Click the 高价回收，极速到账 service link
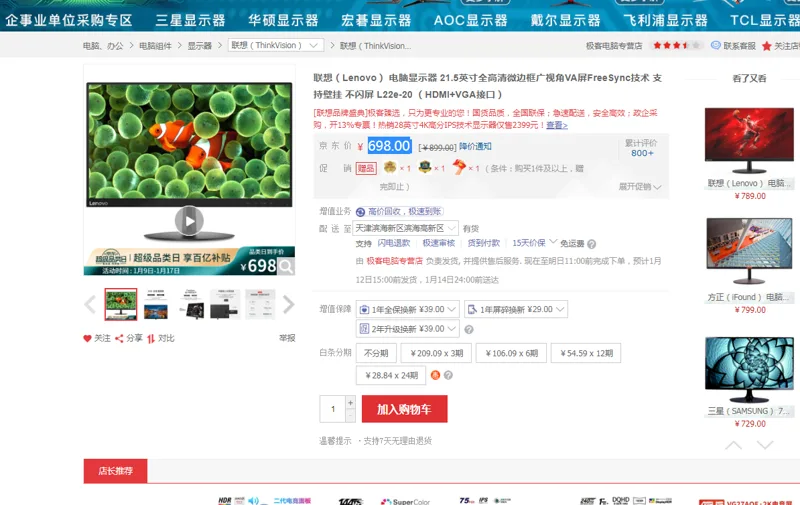Image resolution: width=800 pixels, height=505 pixels. point(400,211)
